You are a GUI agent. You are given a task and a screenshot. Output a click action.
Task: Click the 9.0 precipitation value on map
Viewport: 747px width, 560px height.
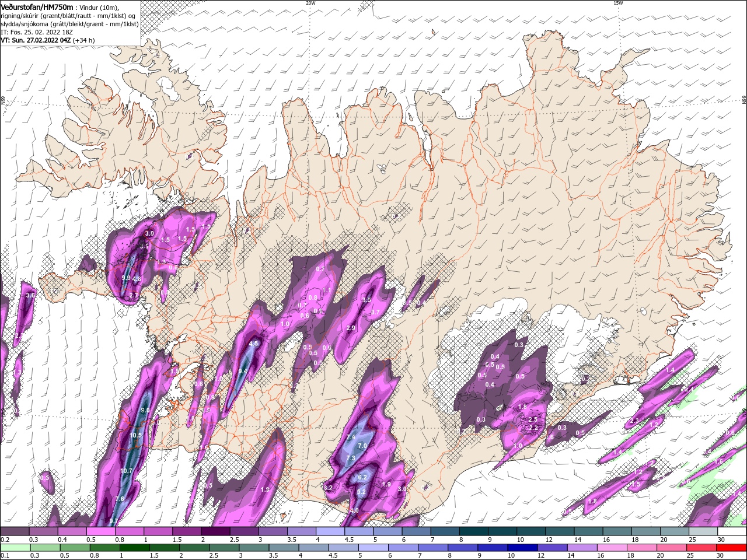pyautogui.click(x=146, y=411)
